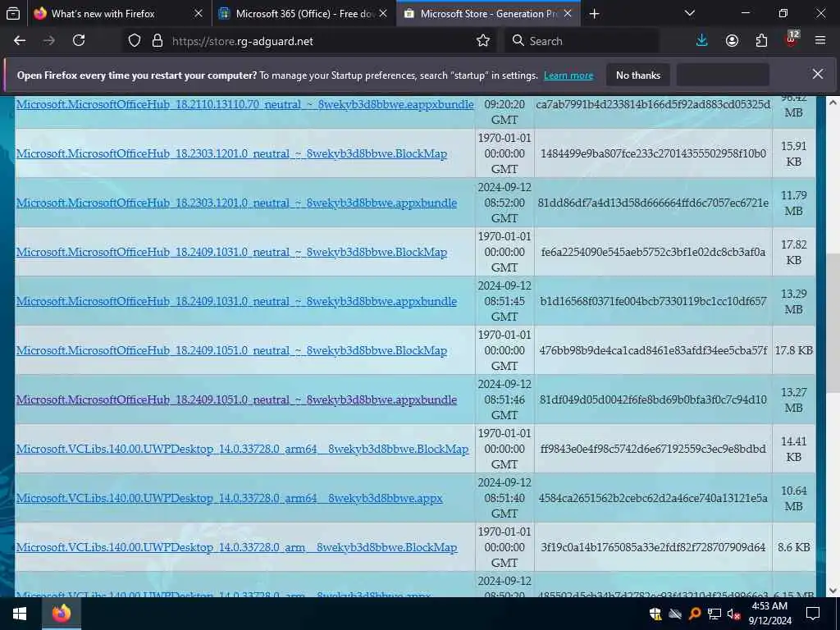Click the scrollbar down arrow
This screenshot has height=630, width=840.
pos(833,591)
